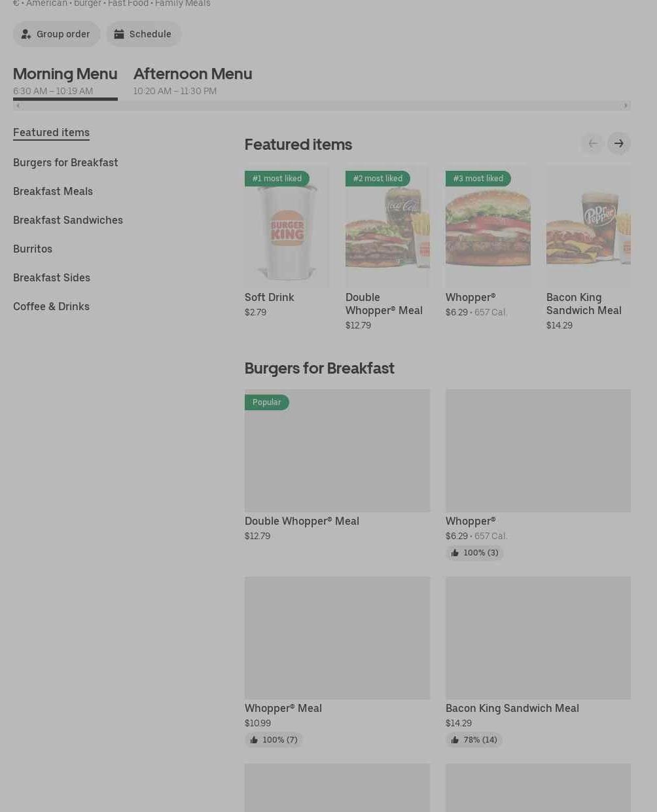Click the 10:20 AM – 11:30 PM hours text
The height and width of the screenshot is (812, 657).
(175, 91)
